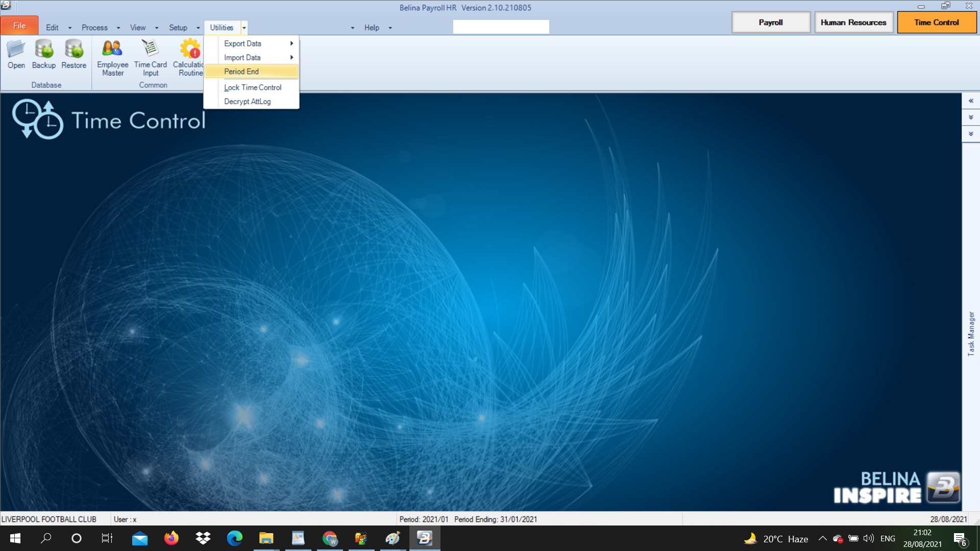The width and height of the screenshot is (980, 551).
Task: Click the 28/08/2021 date in the app status bar
Action: (948, 519)
